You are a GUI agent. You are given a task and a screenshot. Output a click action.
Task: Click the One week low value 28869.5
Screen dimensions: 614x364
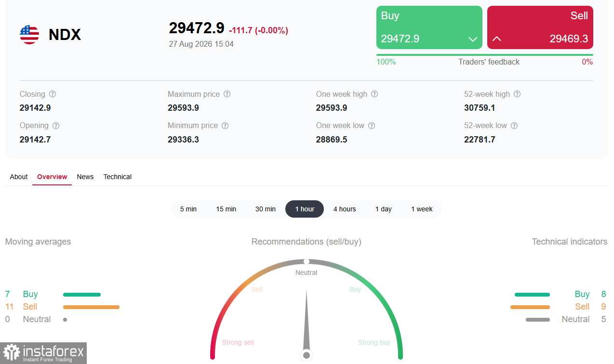pyautogui.click(x=332, y=140)
